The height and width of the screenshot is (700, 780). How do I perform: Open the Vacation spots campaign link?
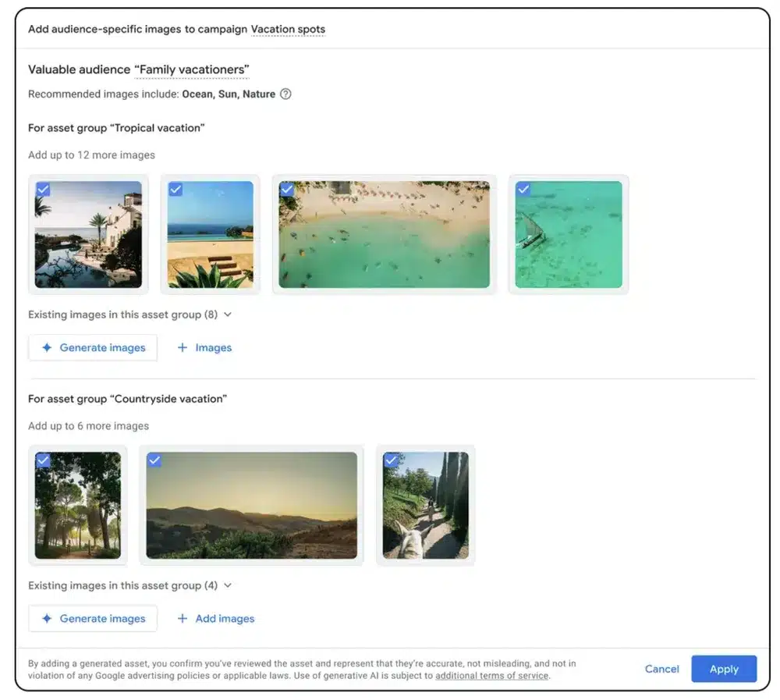click(x=288, y=28)
